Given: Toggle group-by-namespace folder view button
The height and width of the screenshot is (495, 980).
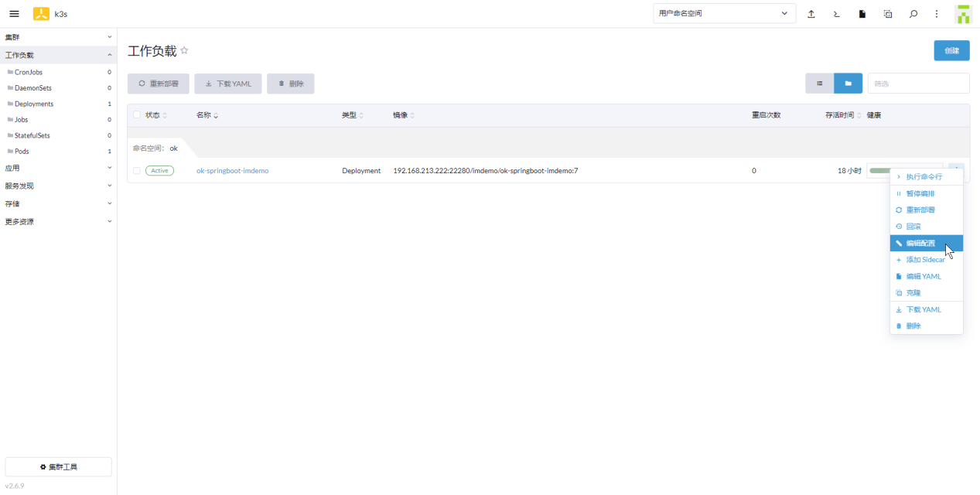Looking at the screenshot, I should [848, 84].
